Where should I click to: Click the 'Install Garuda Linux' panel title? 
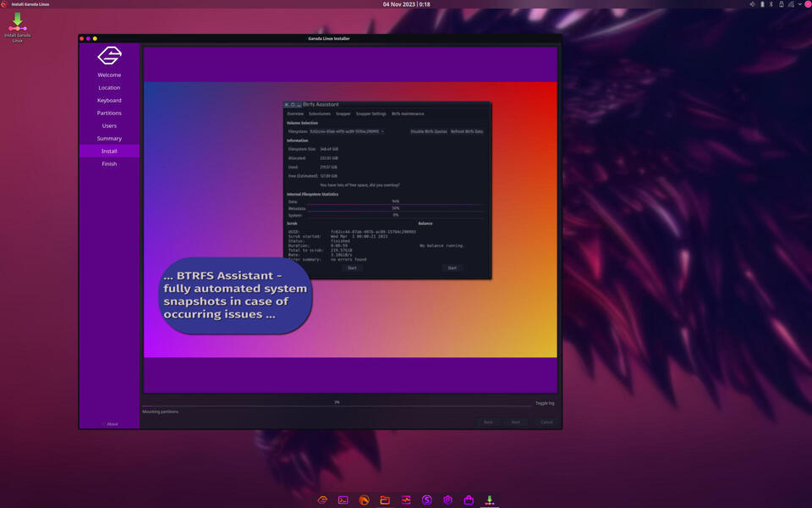point(30,4)
